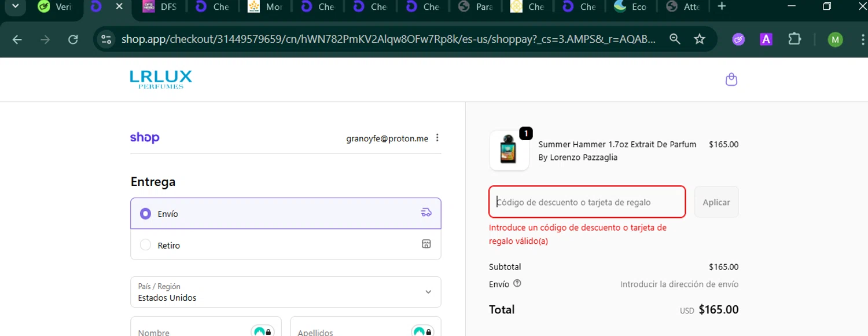Screen dimensions: 868x336
Task: Open the shopping bag cart icon
Action: (731, 79)
